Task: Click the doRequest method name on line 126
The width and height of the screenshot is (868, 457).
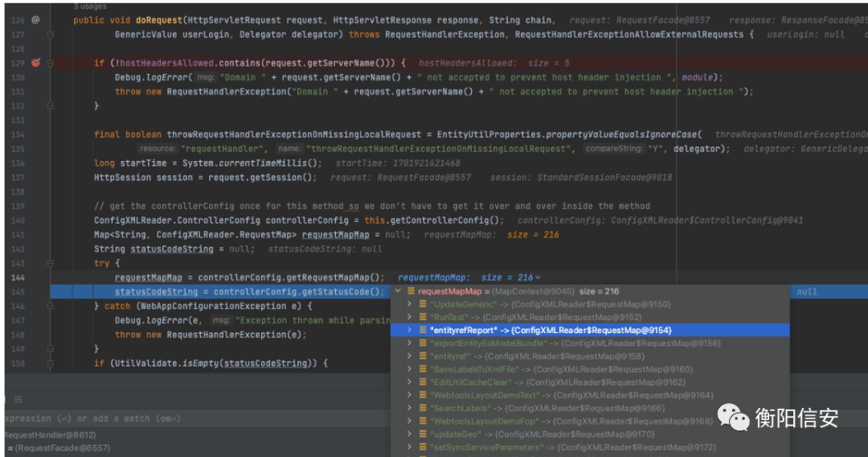Action: (x=159, y=20)
